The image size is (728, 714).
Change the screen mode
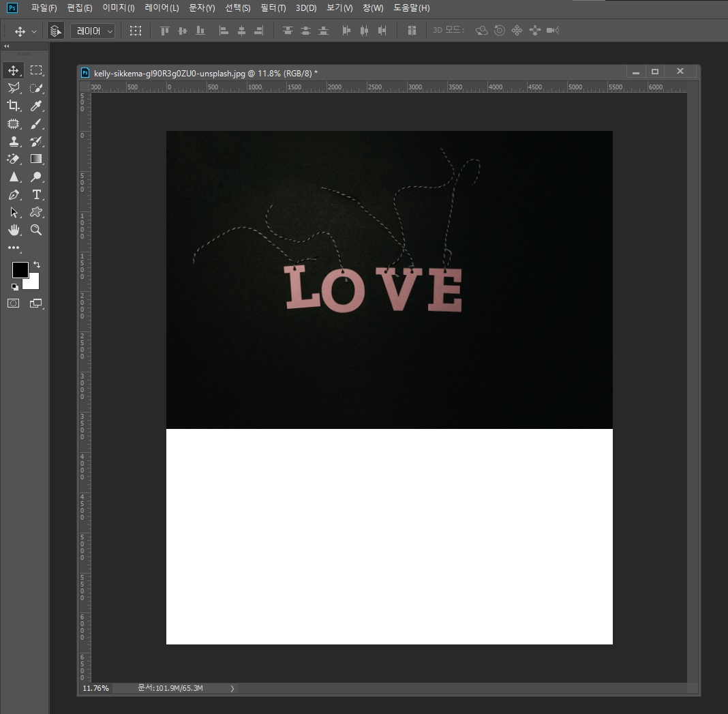tap(35, 303)
